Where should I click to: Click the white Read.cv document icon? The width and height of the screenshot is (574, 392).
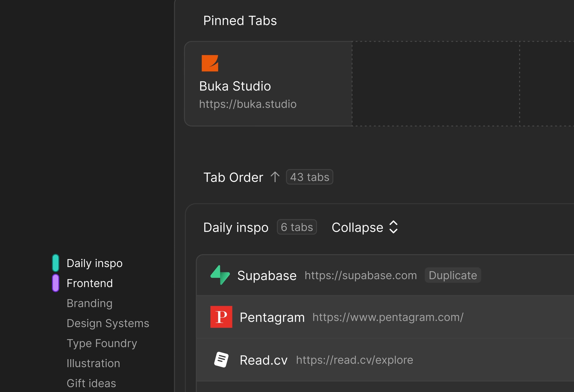click(x=221, y=360)
